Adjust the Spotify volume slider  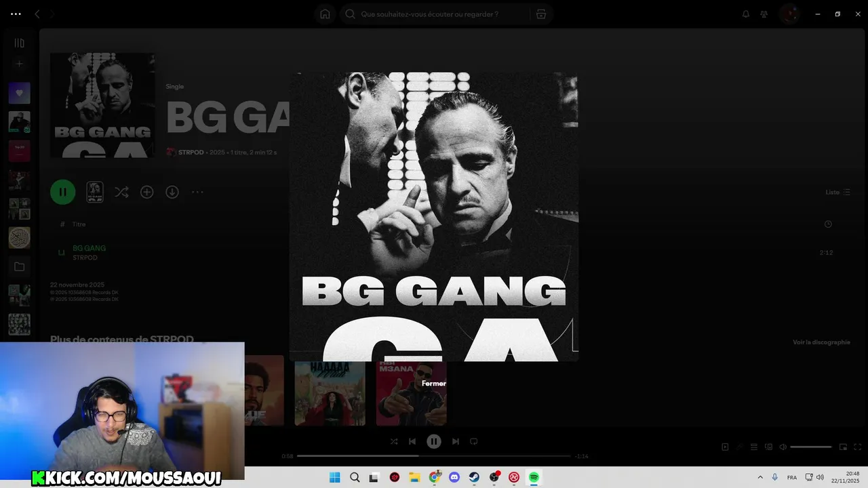click(811, 447)
